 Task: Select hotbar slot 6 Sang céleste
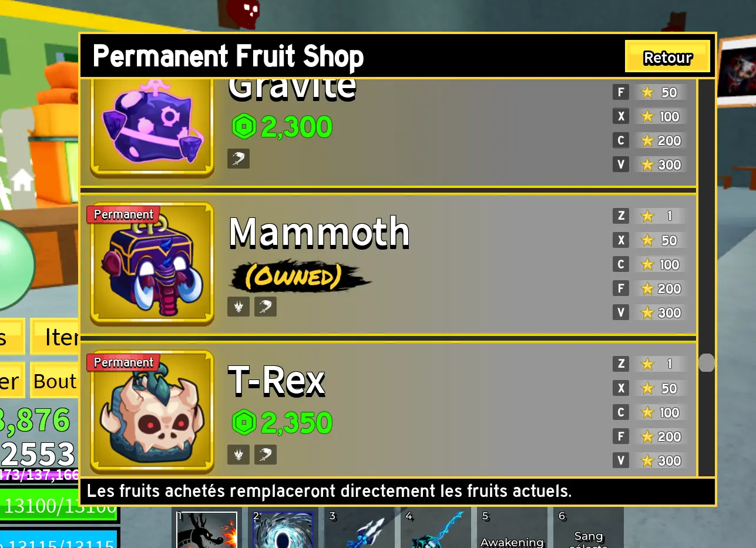(589, 530)
